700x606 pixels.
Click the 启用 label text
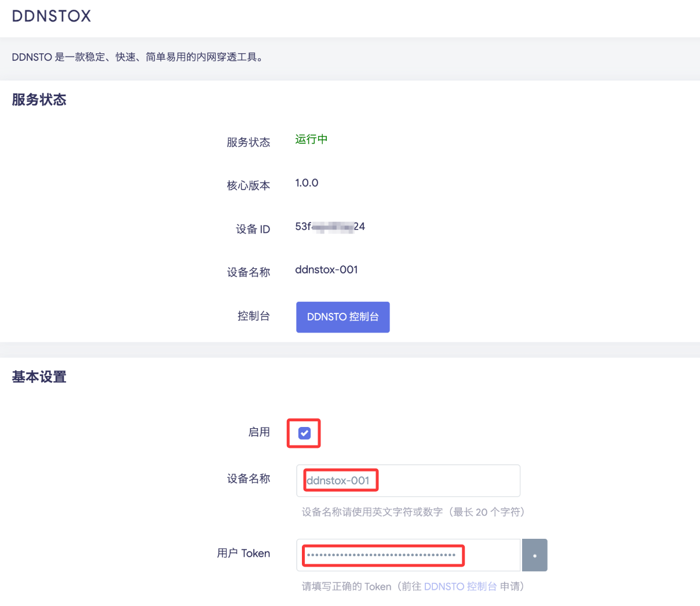click(x=259, y=432)
